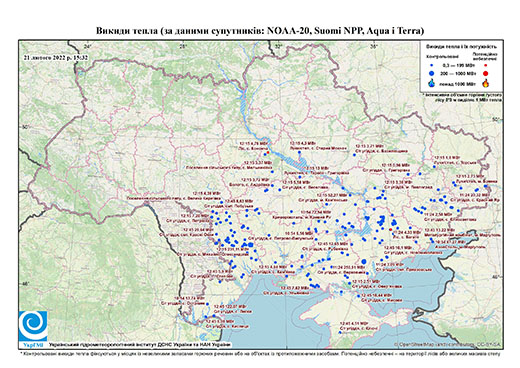Screen dimensions: 520x368
Task: Click the blue flame icon in the legend
Action: coord(431,83)
